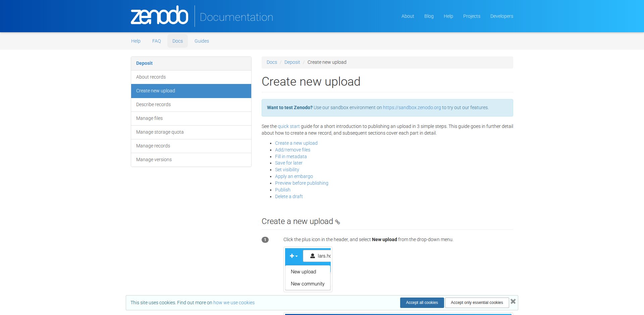Open 'Manage versions' in the sidebar
The height and width of the screenshot is (315, 644).
(x=191, y=160)
